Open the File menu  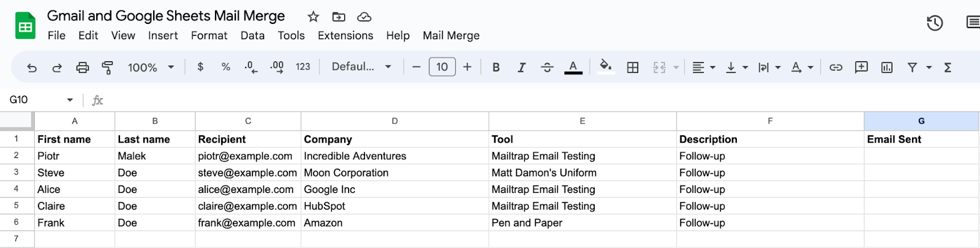point(56,36)
